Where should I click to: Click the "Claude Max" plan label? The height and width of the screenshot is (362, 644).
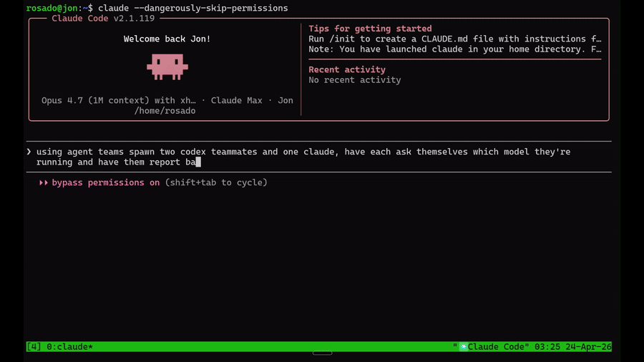pyautogui.click(x=237, y=101)
